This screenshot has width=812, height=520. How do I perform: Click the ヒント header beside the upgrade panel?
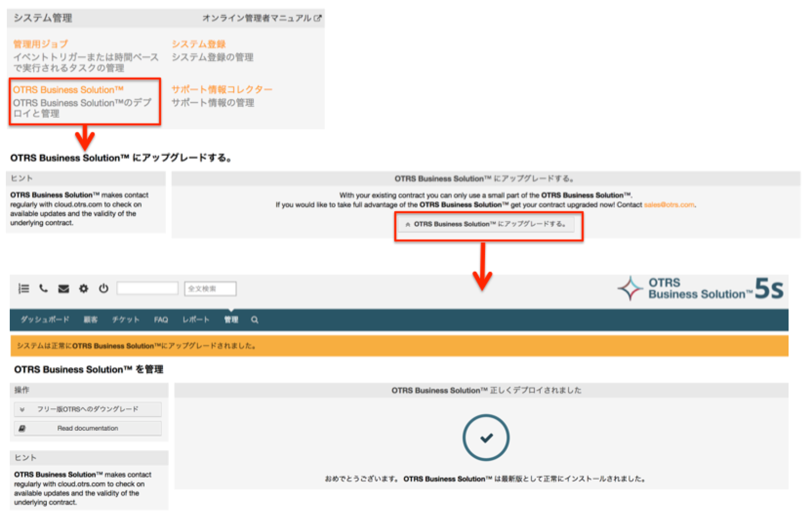(86, 179)
